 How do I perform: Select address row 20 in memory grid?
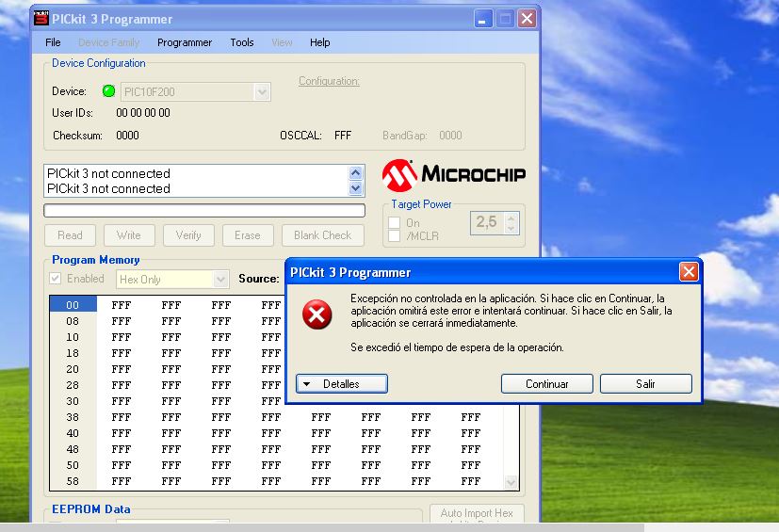pyautogui.click(x=73, y=369)
